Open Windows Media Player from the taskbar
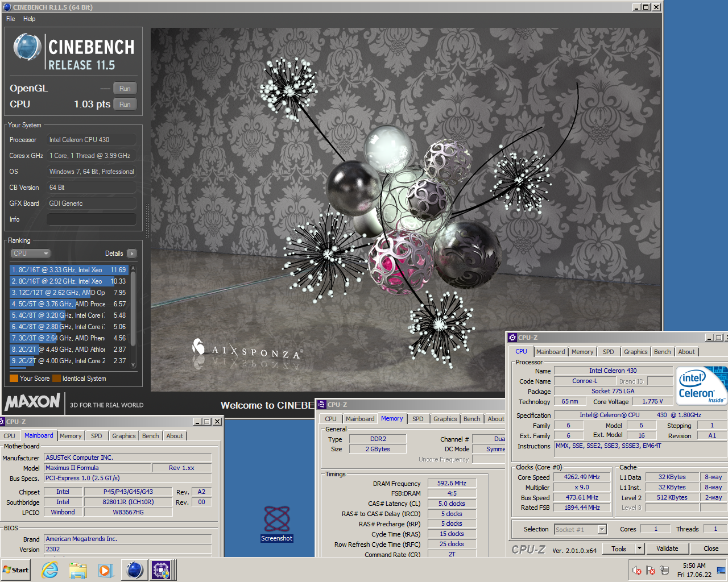The height and width of the screenshot is (582, 728). coord(105,570)
